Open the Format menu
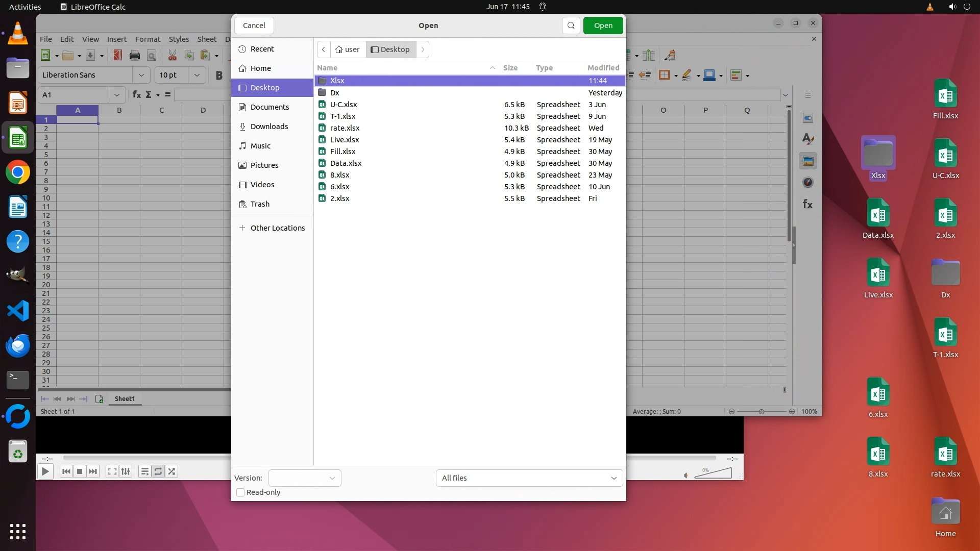The image size is (980, 551). coord(148,39)
